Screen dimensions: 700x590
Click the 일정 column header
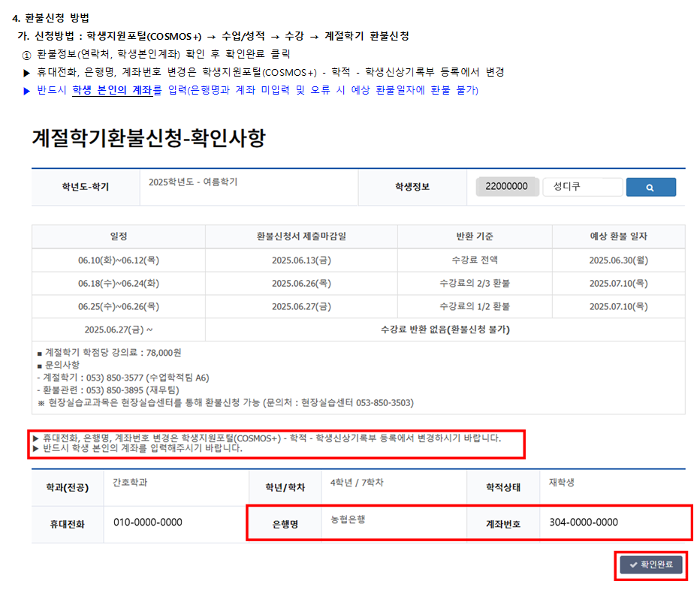tap(119, 236)
